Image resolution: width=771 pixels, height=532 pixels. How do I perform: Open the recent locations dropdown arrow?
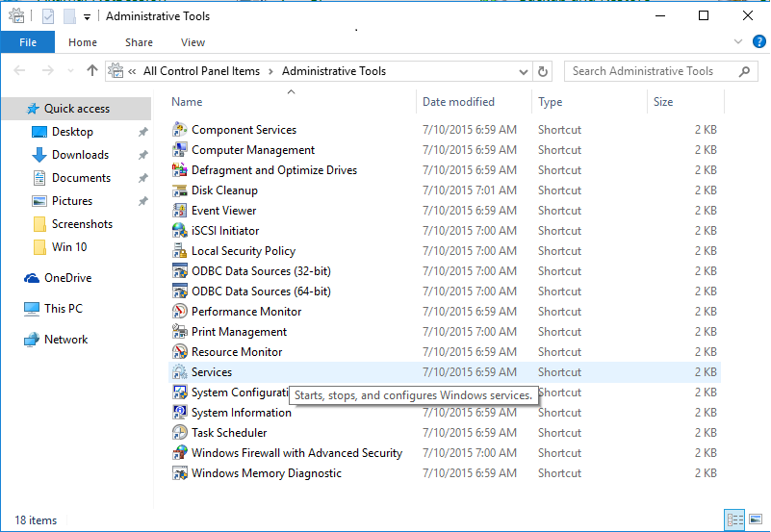tap(70, 71)
